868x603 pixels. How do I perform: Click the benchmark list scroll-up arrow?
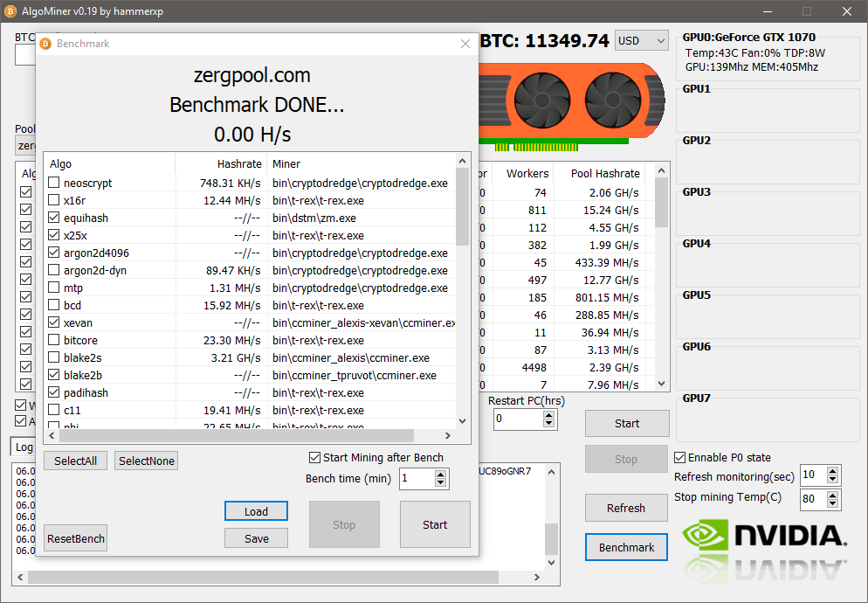coord(463,161)
